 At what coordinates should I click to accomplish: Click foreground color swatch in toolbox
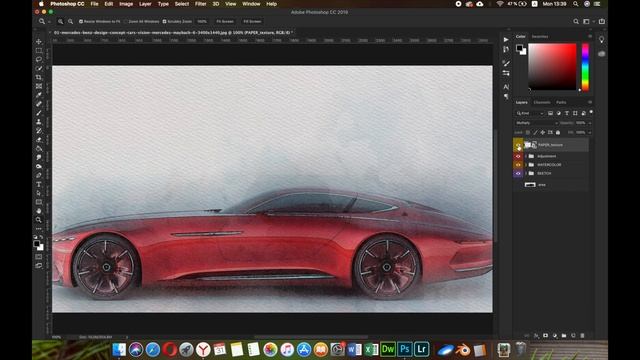click(37, 244)
